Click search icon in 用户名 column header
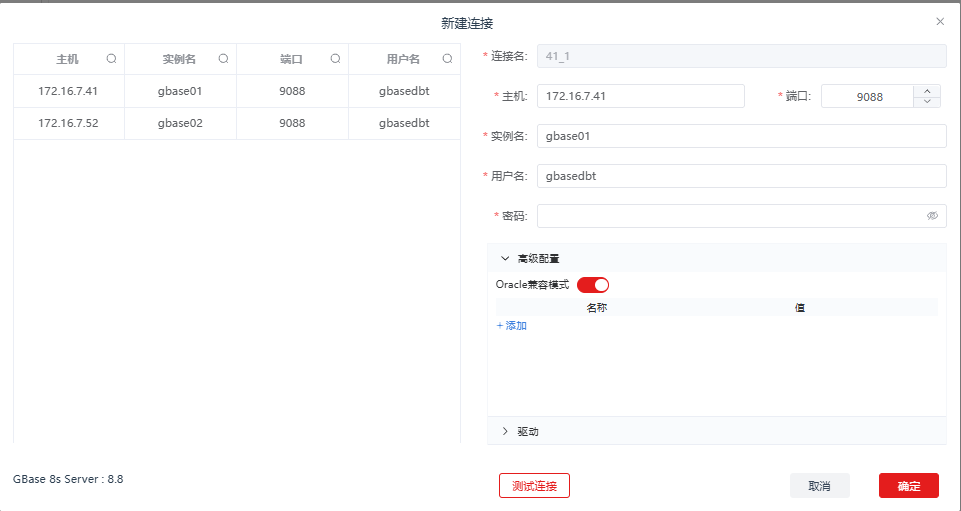 click(x=448, y=59)
